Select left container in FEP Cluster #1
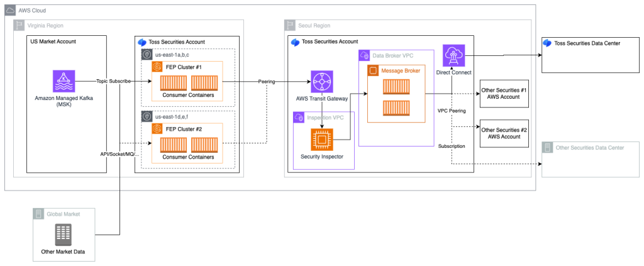This screenshot has height=266, width=644. coord(174,82)
